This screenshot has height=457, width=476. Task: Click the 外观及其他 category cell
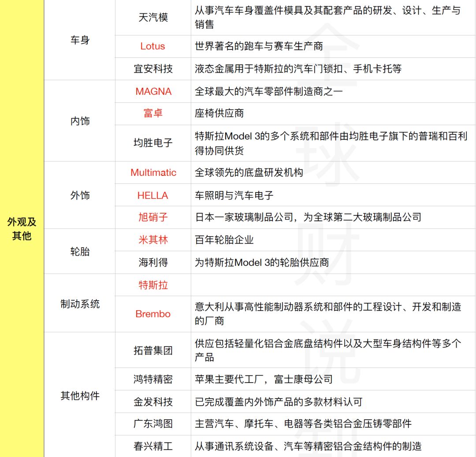point(22,228)
